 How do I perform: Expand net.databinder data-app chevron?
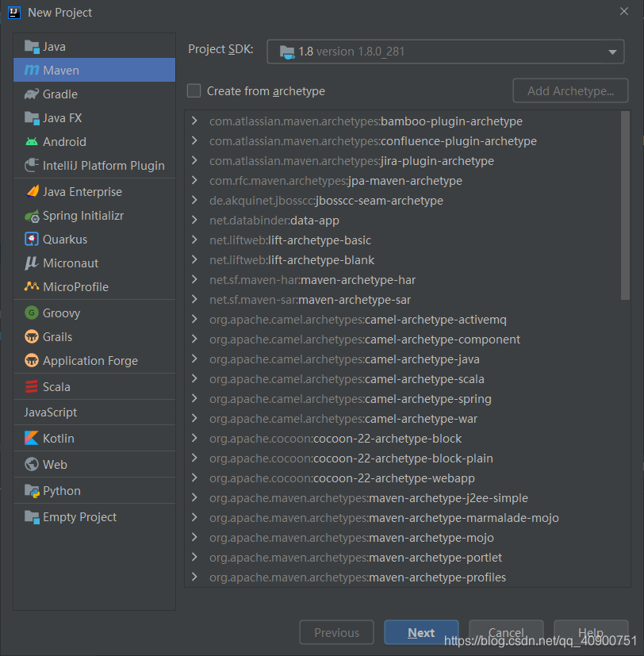pyautogui.click(x=194, y=220)
